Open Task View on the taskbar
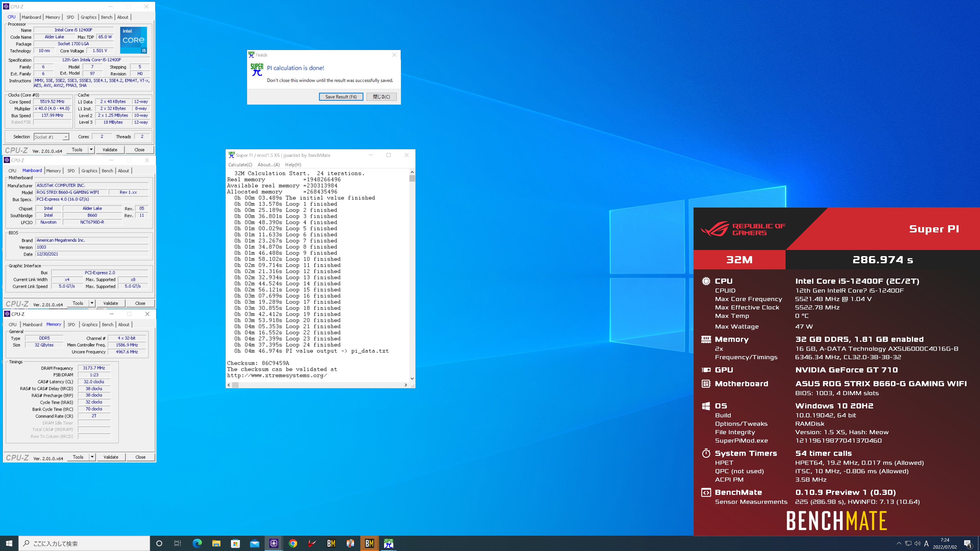This screenshot has width=980, height=551. [x=178, y=543]
